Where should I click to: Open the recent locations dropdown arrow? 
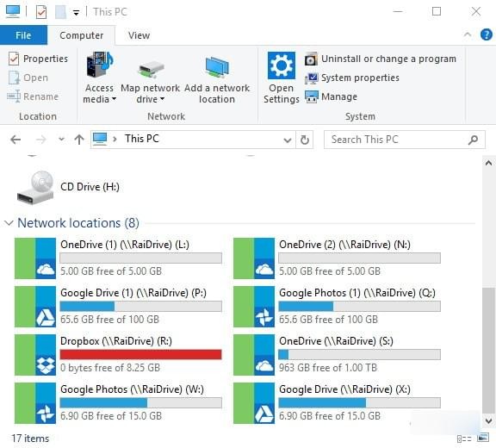(62, 140)
